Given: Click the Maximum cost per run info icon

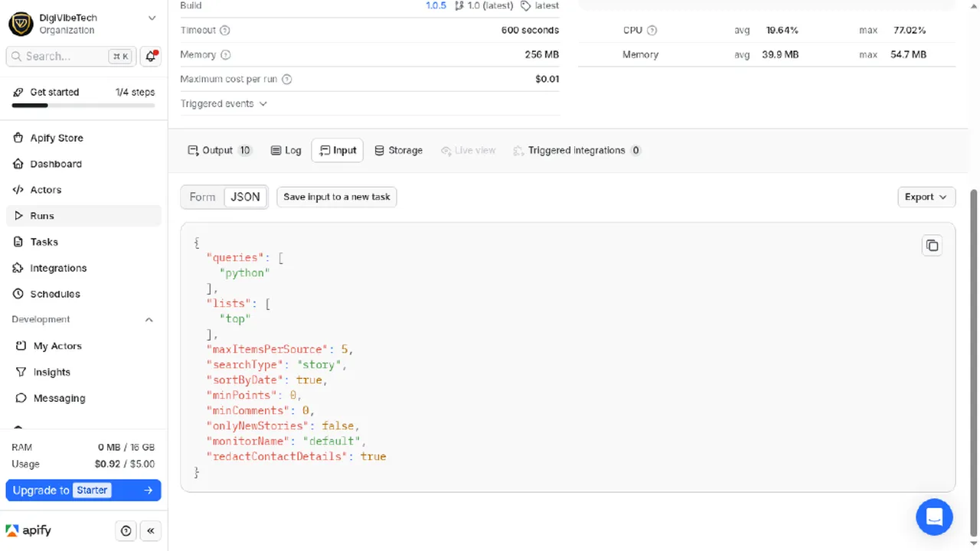Looking at the screenshot, I should coord(286,80).
